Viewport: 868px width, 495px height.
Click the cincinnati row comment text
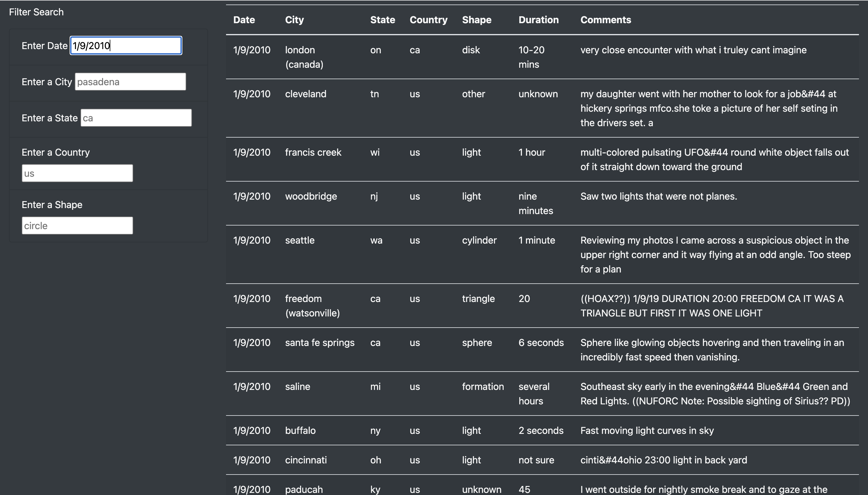point(663,460)
